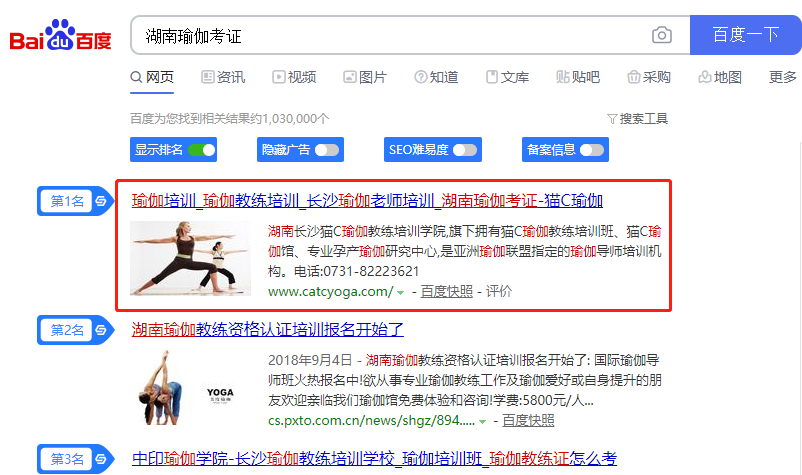Viewport: 802px width, 475px height.
Task: Open the 猫C瑜伽 result title link
Action: click(367, 200)
